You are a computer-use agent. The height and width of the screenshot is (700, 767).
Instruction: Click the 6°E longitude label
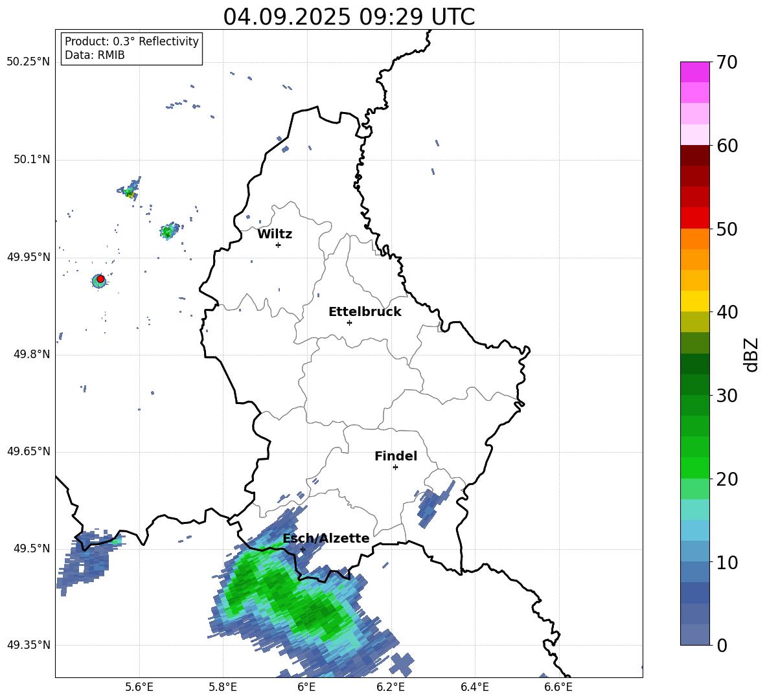306,687
